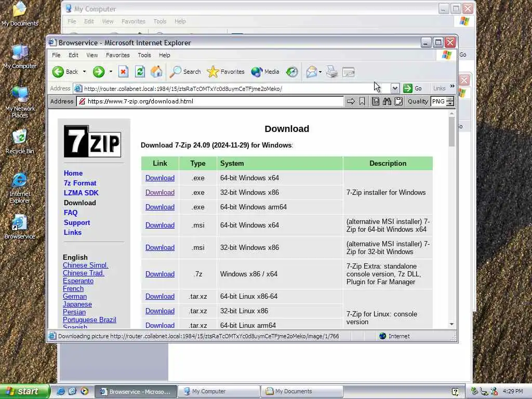Viewport: 532px width, 399px height.
Task: Open Favorites star in toolbar
Action: tap(225, 72)
